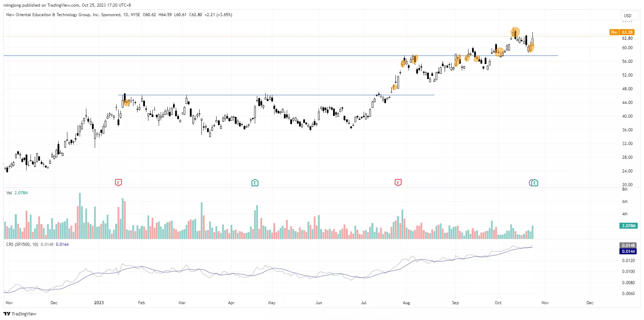Click the orange highlight on the July breakout candle
The image size is (644, 320).
pos(394,87)
